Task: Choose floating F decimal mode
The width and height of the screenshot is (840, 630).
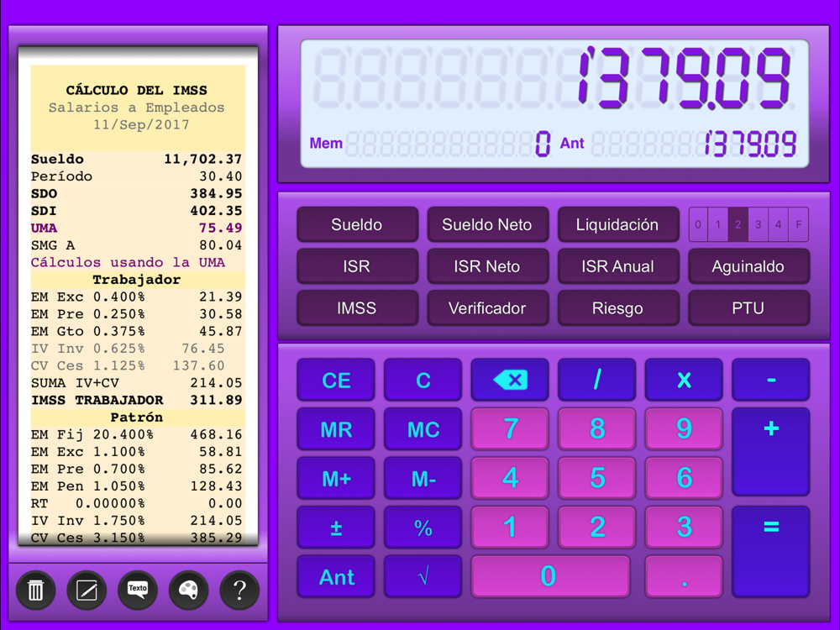Action: click(798, 224)
